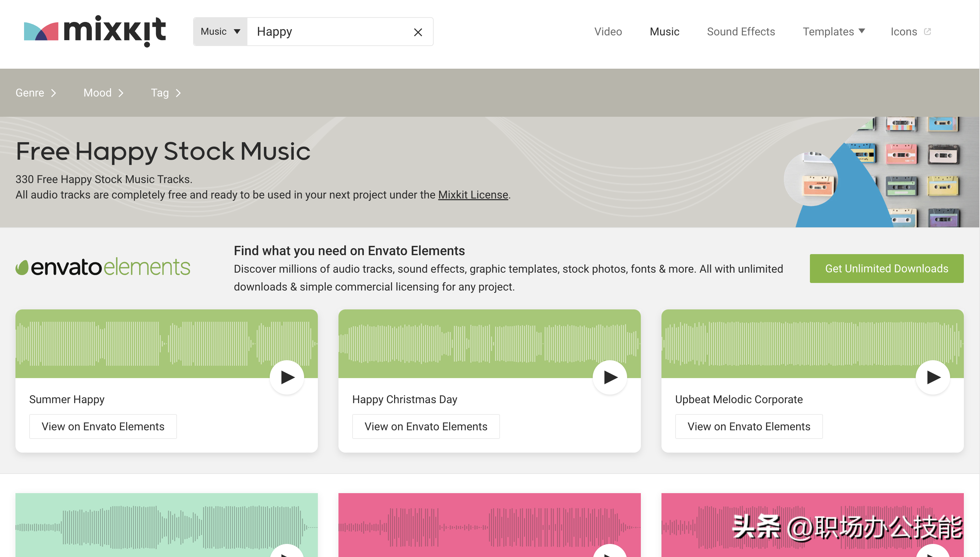
Task: Expand the Mood filter
Action: click(104, 93)
